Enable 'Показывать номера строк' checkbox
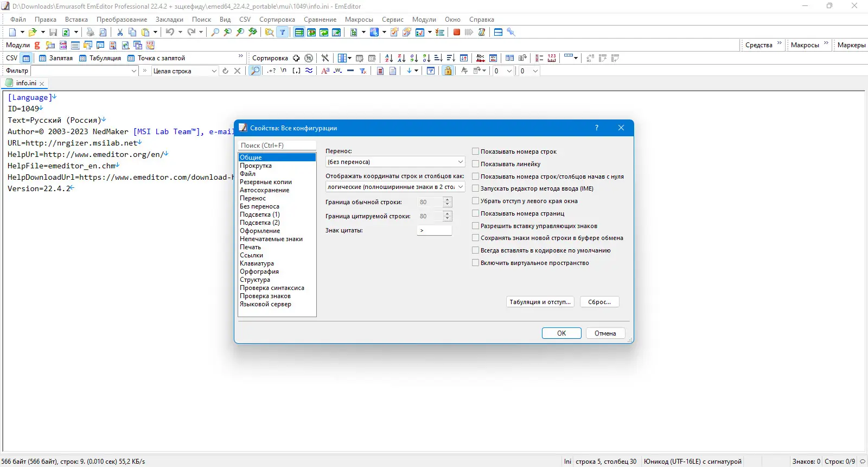This screenshot has width=868, height=467. point(476,152)
